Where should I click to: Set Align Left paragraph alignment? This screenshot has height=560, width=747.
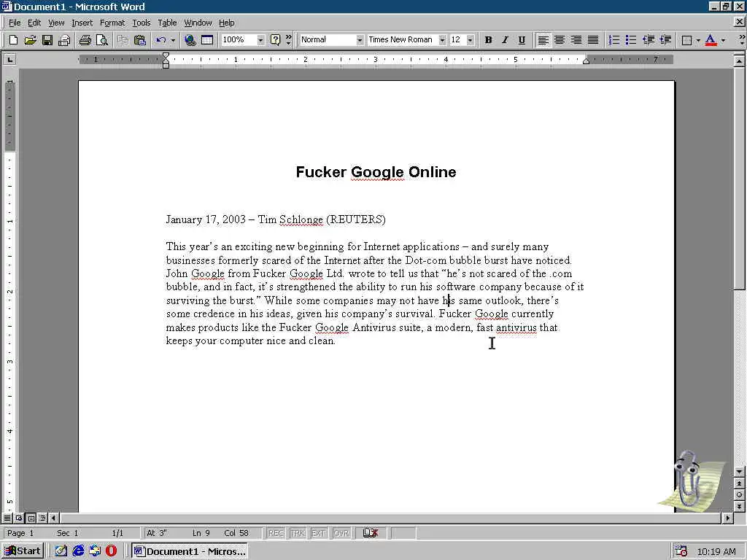(x=543, y=40)
